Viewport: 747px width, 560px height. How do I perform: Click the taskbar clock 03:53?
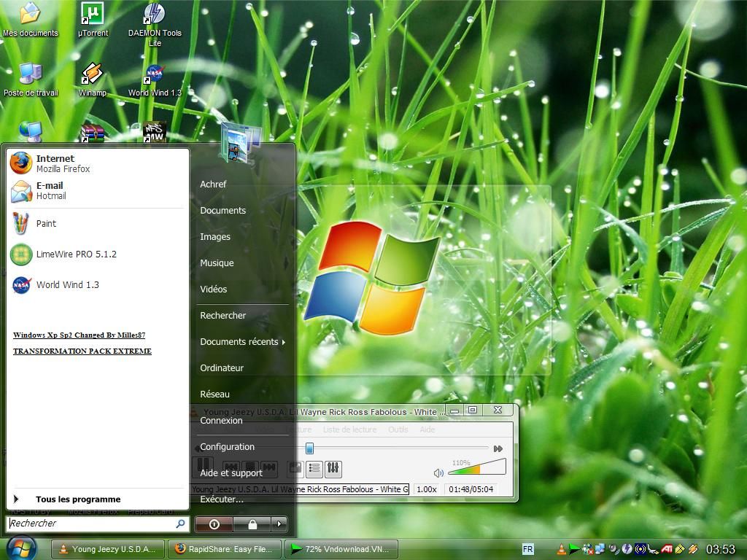click(x=721, y=549)
